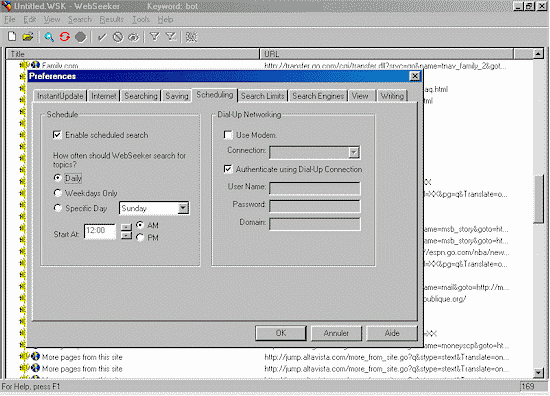This screenshot has height=396, width=550.
Task: Start a search with the magnifier icon
Action: (49, 37)
